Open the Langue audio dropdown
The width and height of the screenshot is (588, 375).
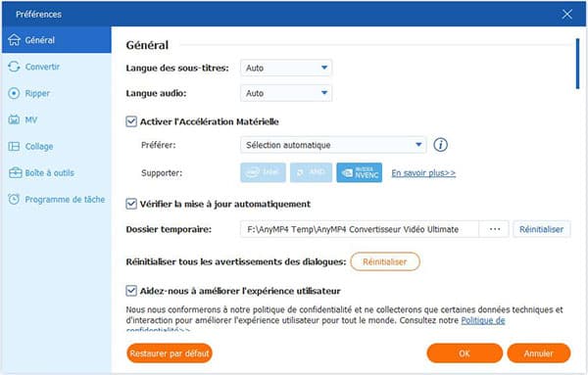286,93
